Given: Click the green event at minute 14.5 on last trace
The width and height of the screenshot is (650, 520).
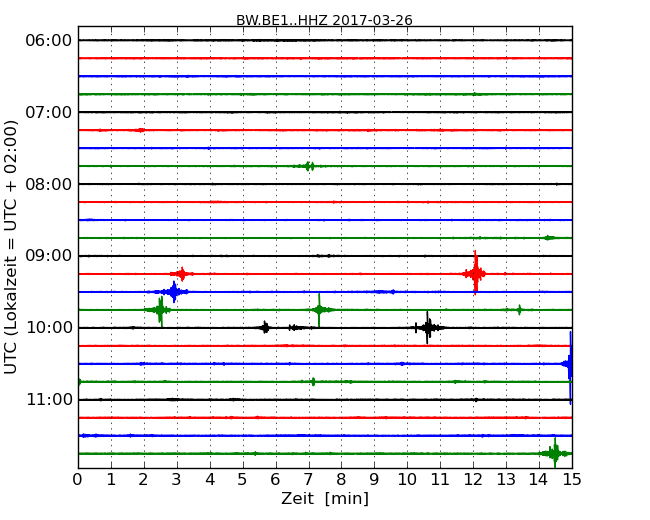Looking at the screenshot, I should pos(555,453).
